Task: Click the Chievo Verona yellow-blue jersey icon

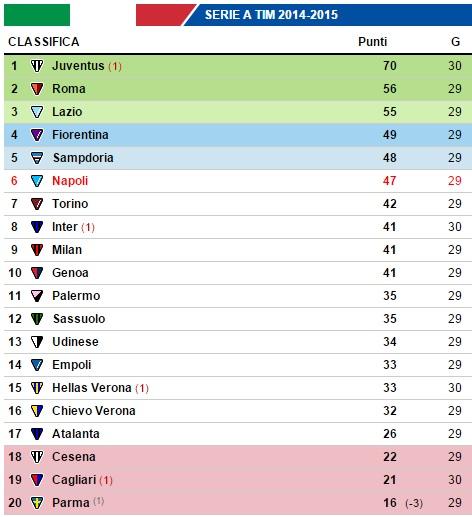Action: [37, 411]
